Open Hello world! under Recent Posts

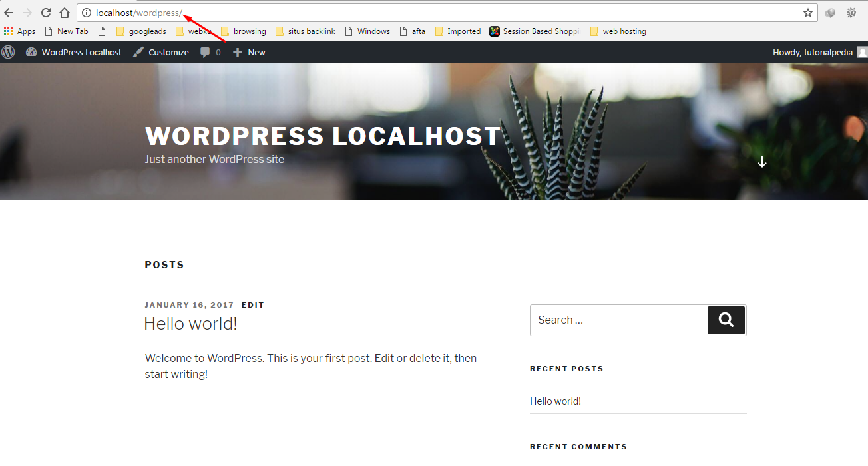pos(555,401)
